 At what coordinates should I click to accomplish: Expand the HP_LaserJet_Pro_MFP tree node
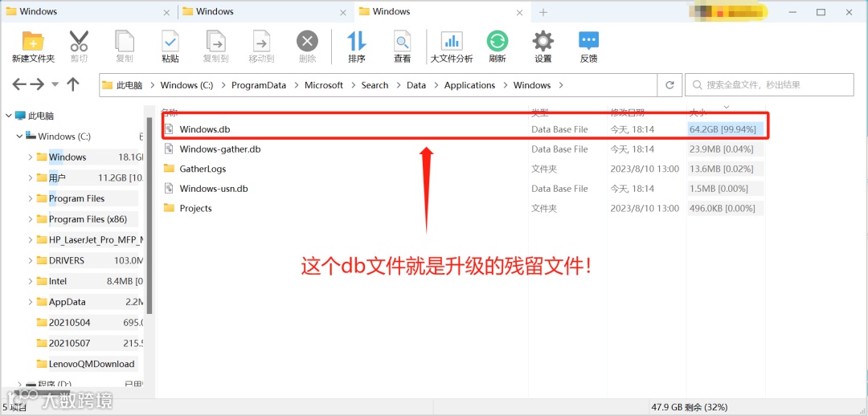[x=31, y=239]
